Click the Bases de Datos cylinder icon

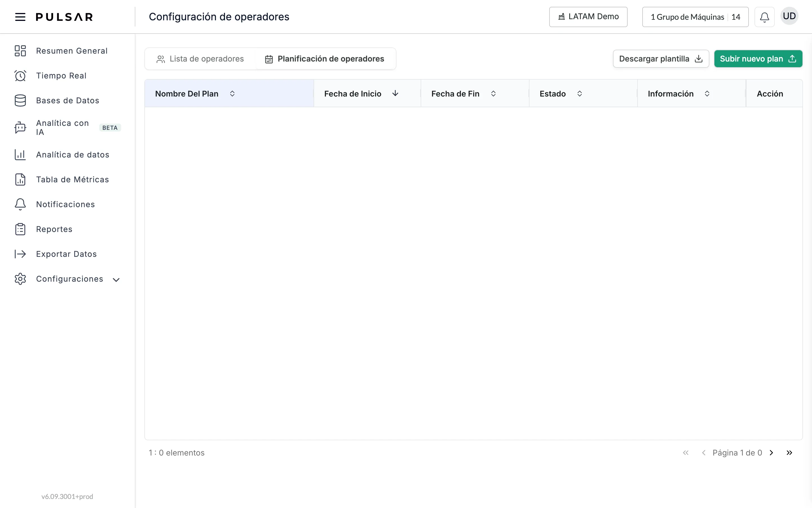20,100
